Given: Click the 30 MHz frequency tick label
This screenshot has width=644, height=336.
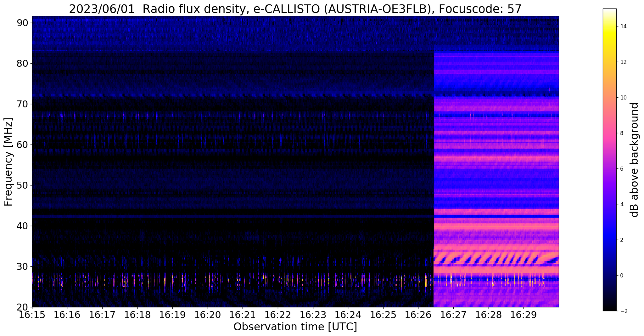Looking at the screenshot, I should coord(22,267).
